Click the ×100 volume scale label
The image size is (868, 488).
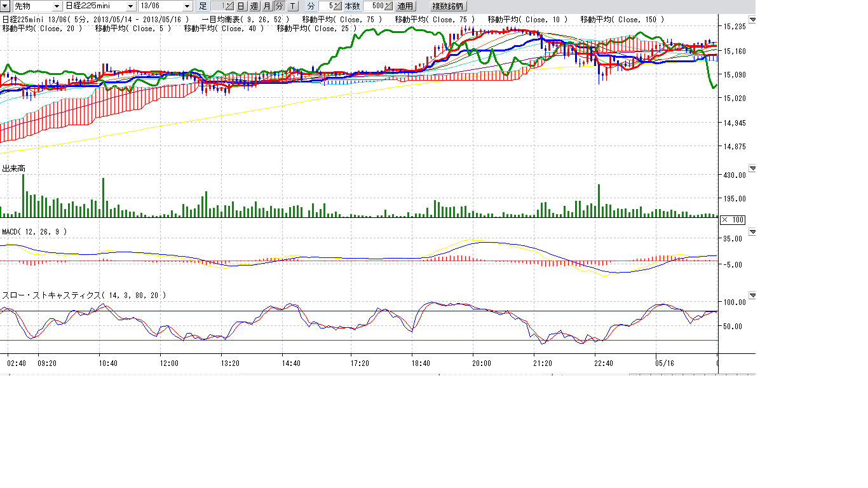tap(733, 220)
